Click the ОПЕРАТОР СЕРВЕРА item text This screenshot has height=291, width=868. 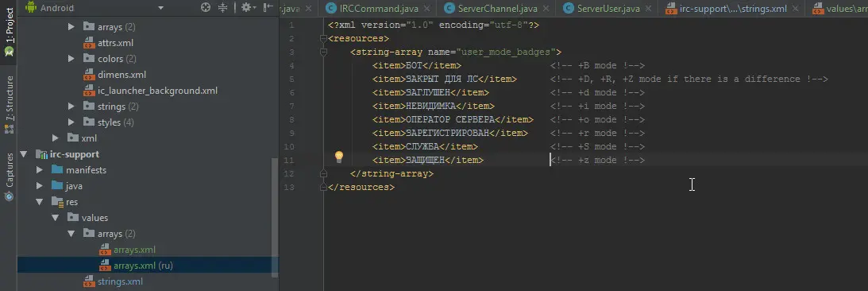(x=450, y=120)
